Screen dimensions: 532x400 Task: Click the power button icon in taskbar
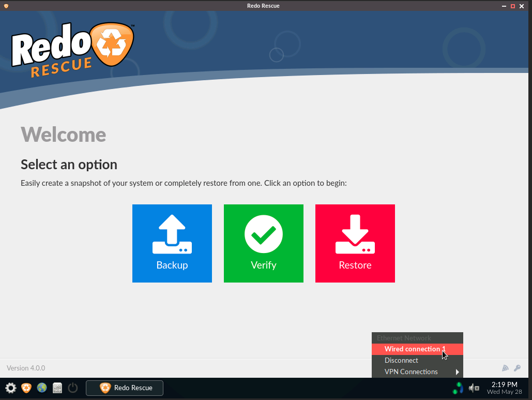point(72,388)
